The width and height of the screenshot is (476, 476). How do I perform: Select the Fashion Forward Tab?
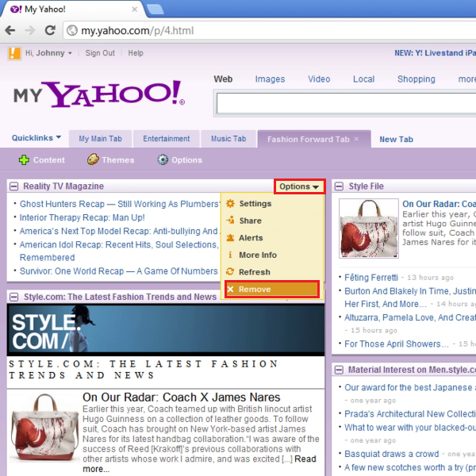coord(309,140)
